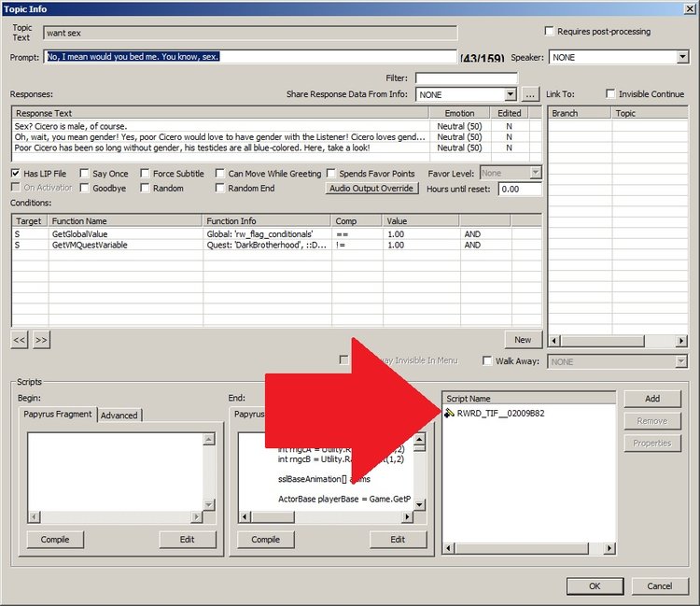This screenshot has width=700, height=606.
Task: Select the GetGlobalValue condition row
Action: [276, 234]
